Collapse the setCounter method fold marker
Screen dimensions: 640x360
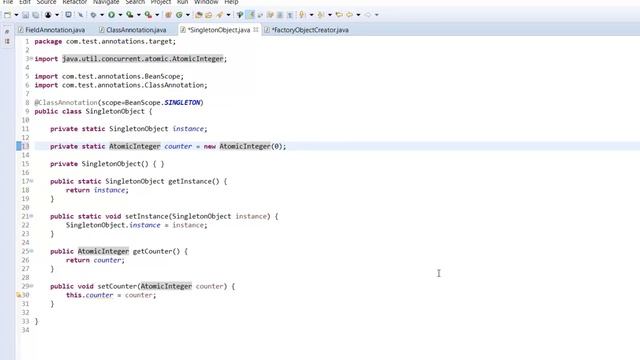coord(31,286)
